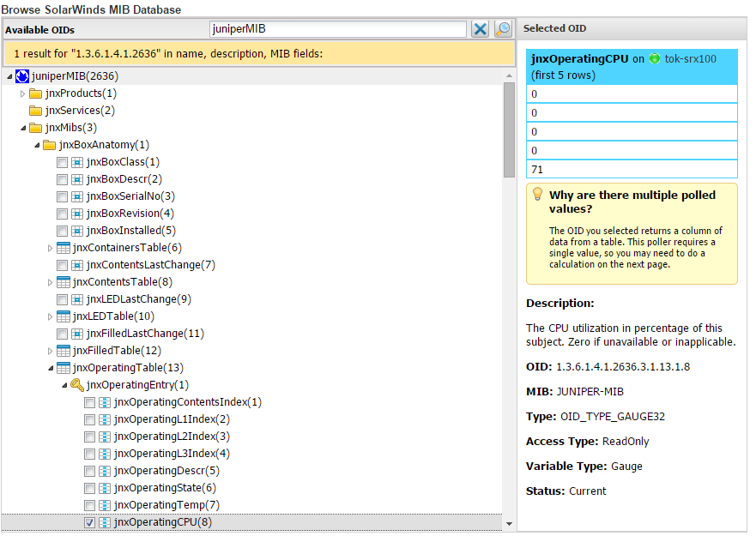Collapse the jnxMibs(3) node
756x536 pixels.
pyautogui.click(x=23, y=129)
